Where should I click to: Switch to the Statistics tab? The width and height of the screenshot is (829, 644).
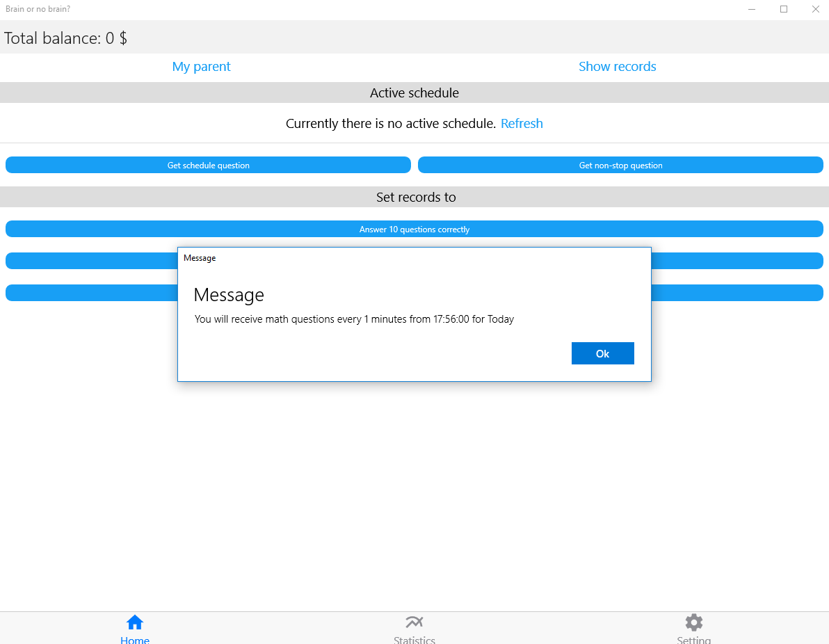coord(414,628)
